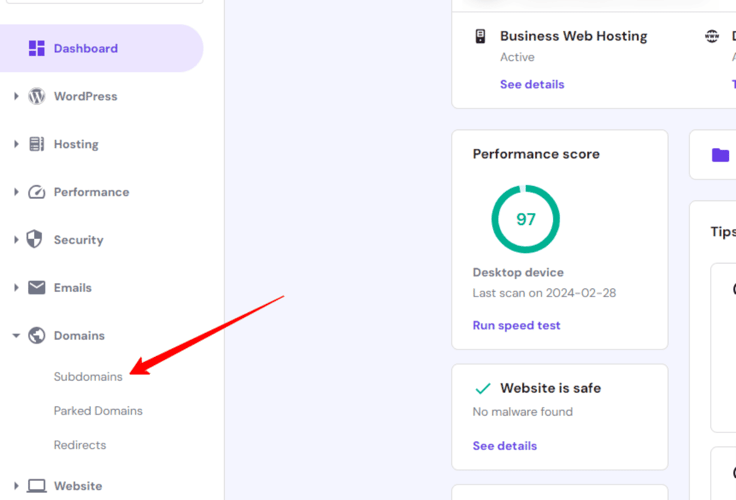Click the purple folder icon
The width and height of the screenshot is (736, 500).
720,155
